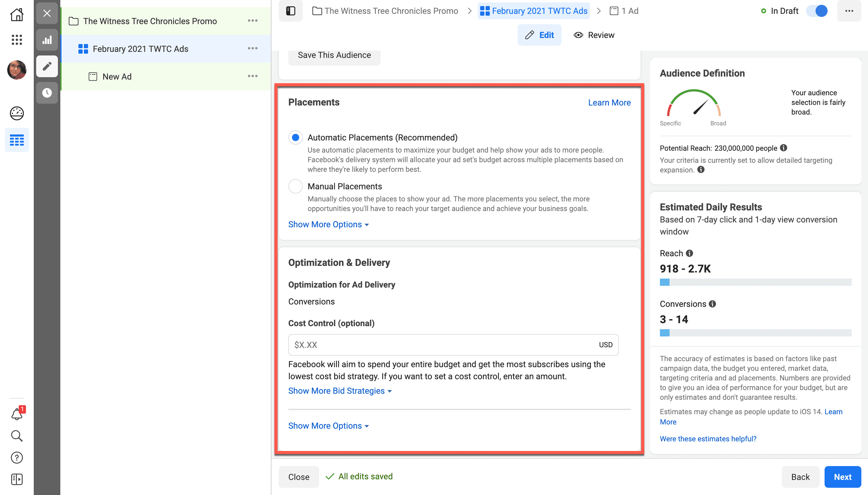The width and height of the screenshot is (868, 495).
Task: Open options menu for New Ad
Action: point(252,76)
